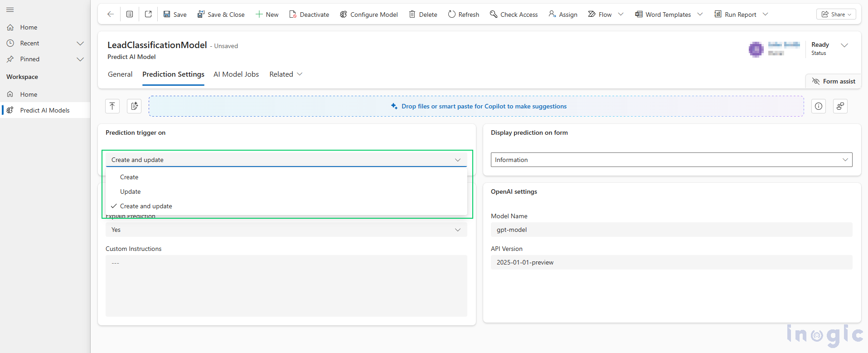
Task: Click the Share button
Action: (x=836, y=14)
